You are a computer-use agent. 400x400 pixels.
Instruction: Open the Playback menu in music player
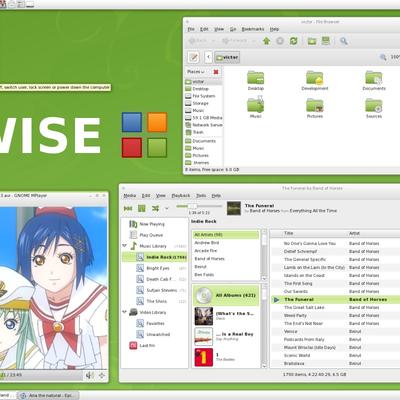click(x=181, y=195)
